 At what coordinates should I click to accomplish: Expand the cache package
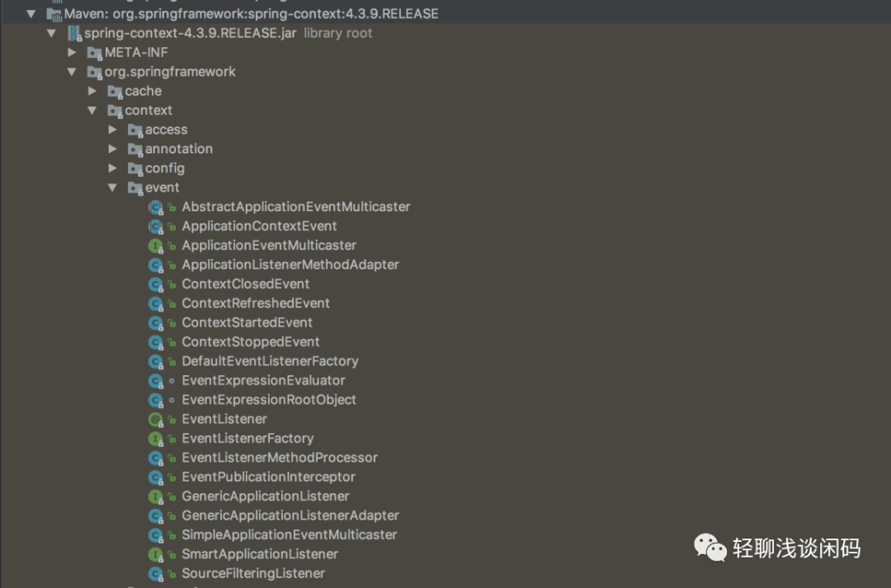tap(92, 91)
